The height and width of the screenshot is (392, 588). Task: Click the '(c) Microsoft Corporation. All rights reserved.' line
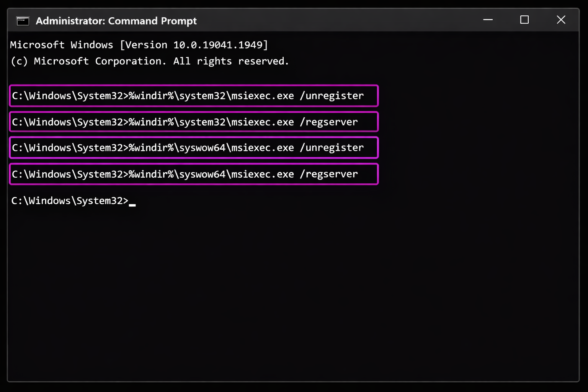pyautogui.click(x=150, y=61)
